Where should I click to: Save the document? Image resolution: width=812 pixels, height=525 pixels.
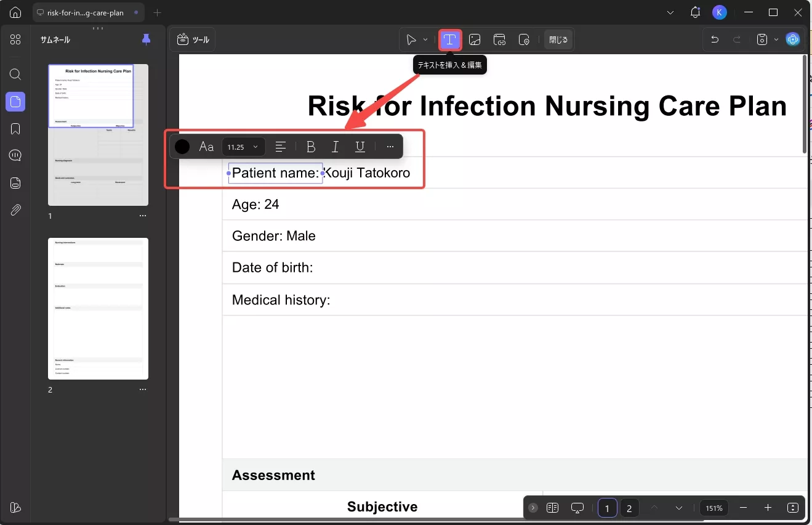point(762,40)
